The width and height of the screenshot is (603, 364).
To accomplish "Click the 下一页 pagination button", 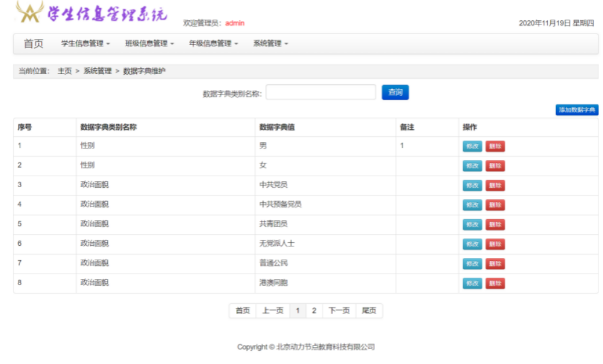I will click(x=339, y=311).
